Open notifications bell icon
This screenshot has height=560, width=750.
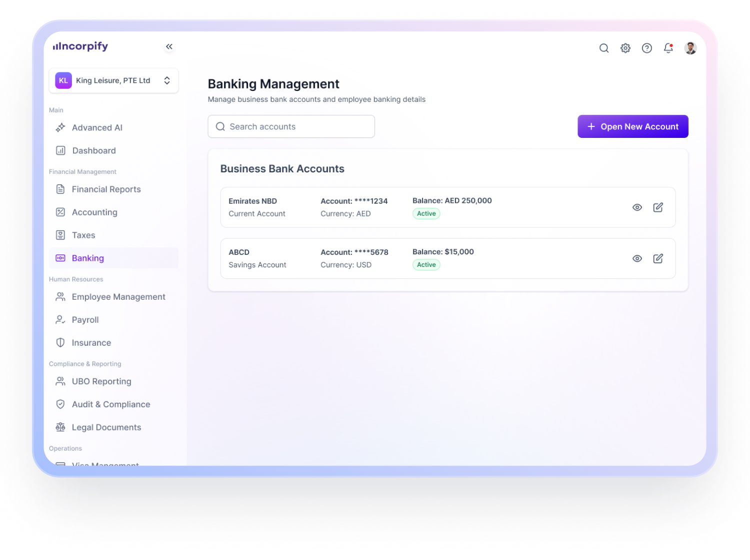point(668,48)
